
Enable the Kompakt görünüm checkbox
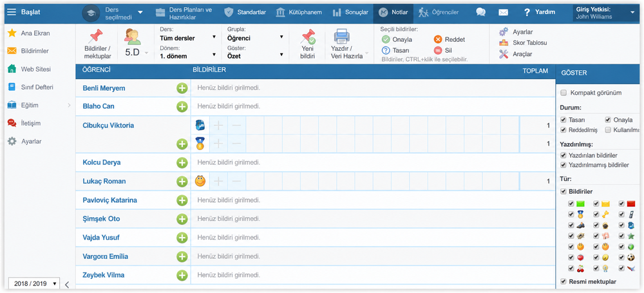point(563,93)
